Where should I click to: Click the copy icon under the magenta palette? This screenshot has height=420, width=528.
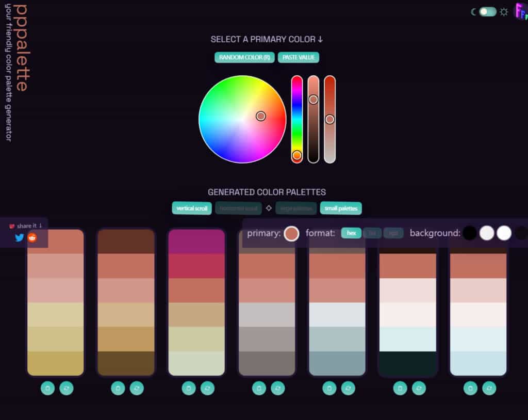click(x=188, y=388)
